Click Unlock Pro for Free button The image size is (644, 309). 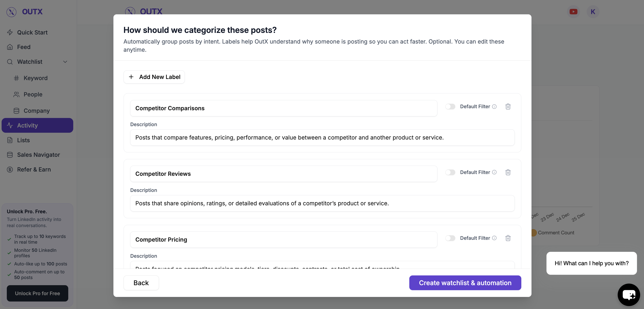pyautogui.click(x=37, y=293)
